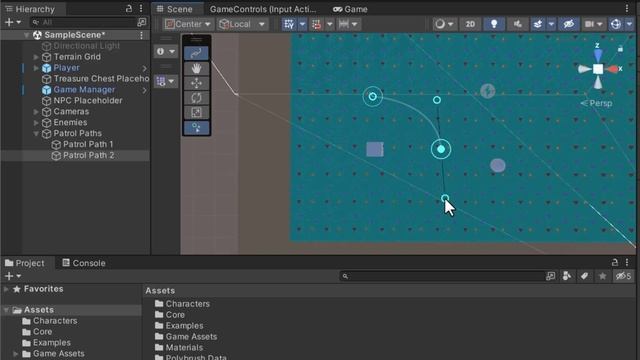Click the ruler snapping icon in toolbar

coord(344,24)
